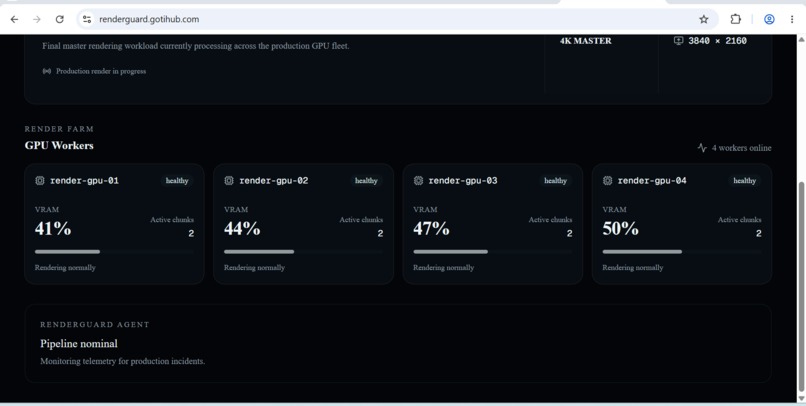Click the healthy badge on render-gpu-01
The image size is (806, 406).
[x=177, y=181]
